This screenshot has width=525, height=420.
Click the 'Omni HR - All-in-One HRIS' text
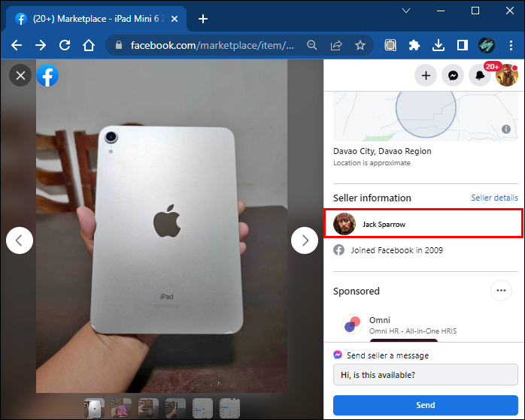[x=413, y=331]
